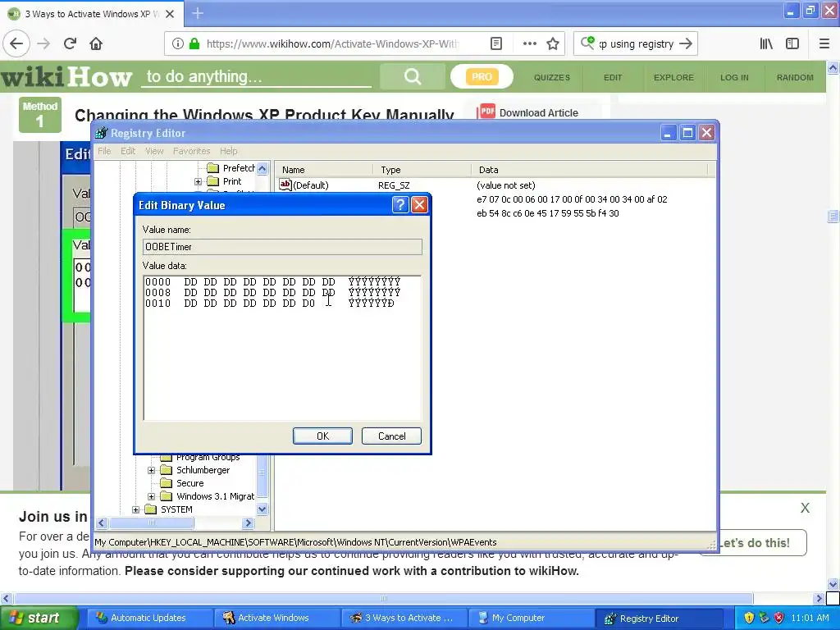This screenshot has width=840, height=630.
Task: Click into the Value data hex editor
Action: coord(282,348)
